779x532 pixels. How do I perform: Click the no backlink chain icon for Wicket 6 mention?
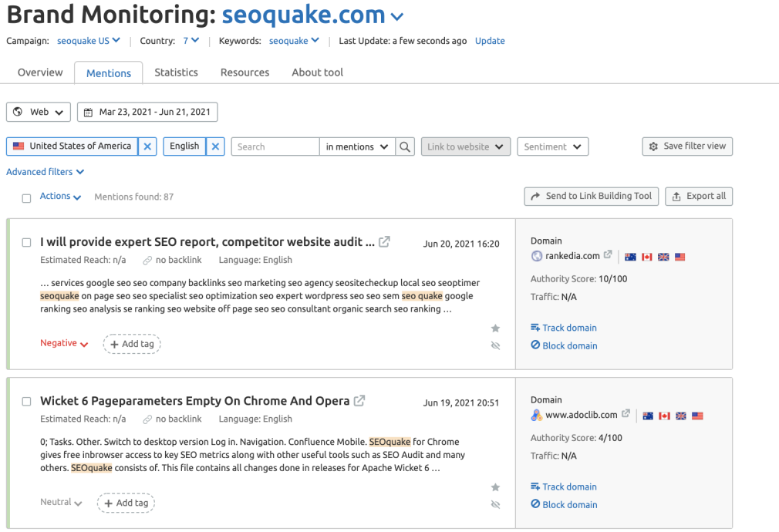click(x=147, y=419)
